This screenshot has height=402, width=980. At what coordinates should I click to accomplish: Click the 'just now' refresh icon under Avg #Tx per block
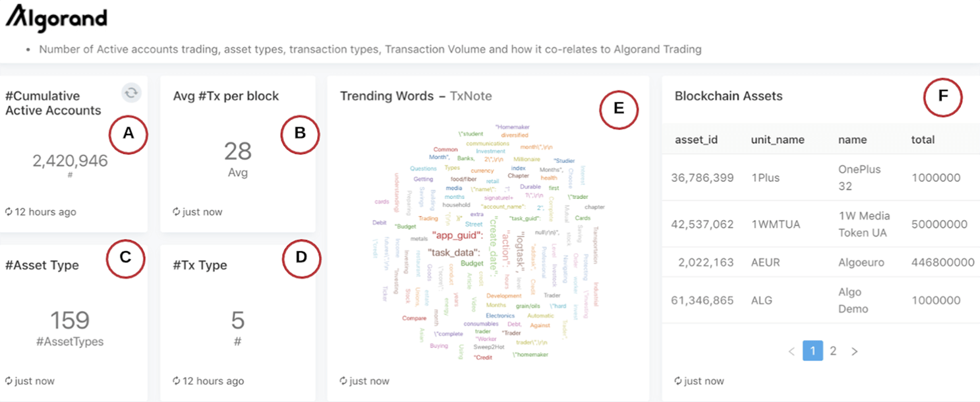click(176, 212)
